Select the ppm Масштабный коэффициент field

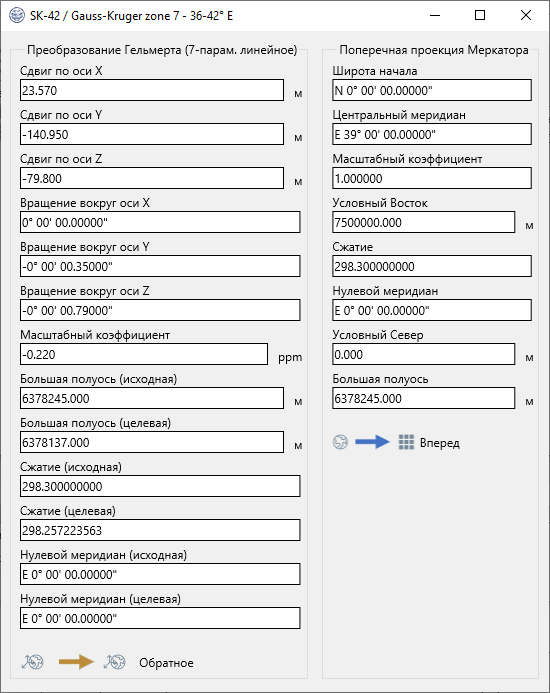click(144, 354)
